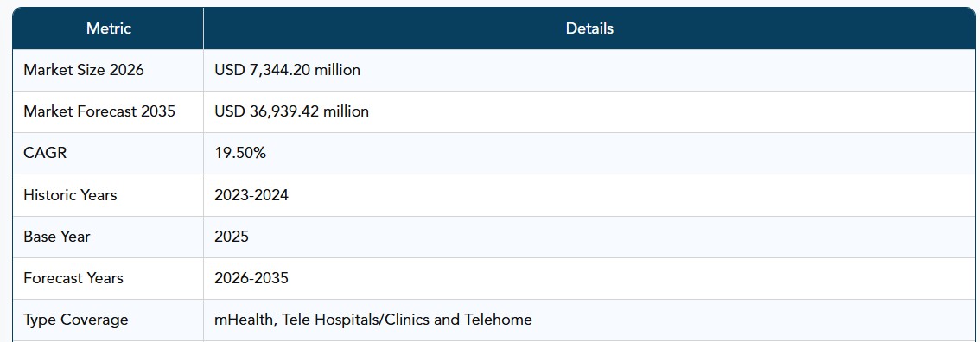Select the Market Size 2026 label
Image resolution: width=980 pixels, height=342 pixels.
[84, 70]
